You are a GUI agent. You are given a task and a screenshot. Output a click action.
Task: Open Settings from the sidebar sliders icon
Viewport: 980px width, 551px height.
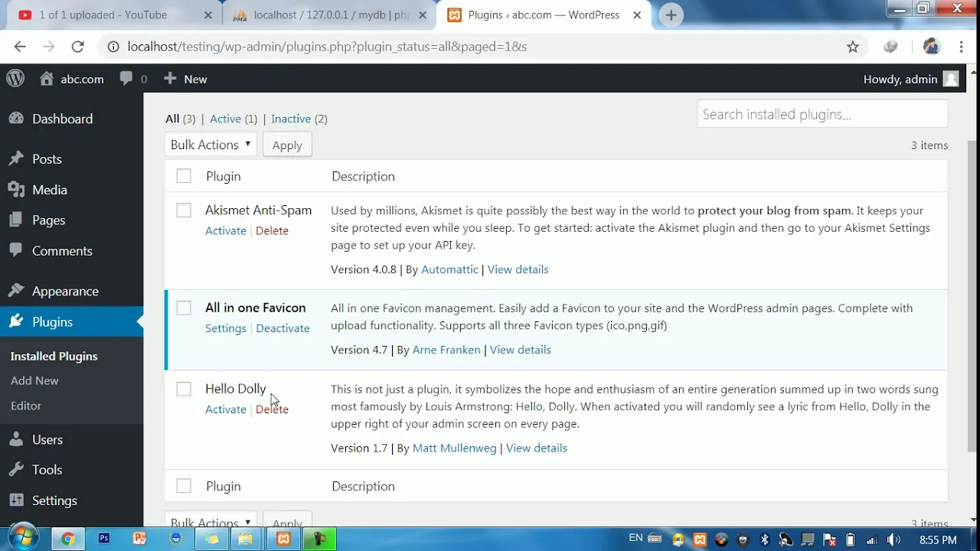16,500
